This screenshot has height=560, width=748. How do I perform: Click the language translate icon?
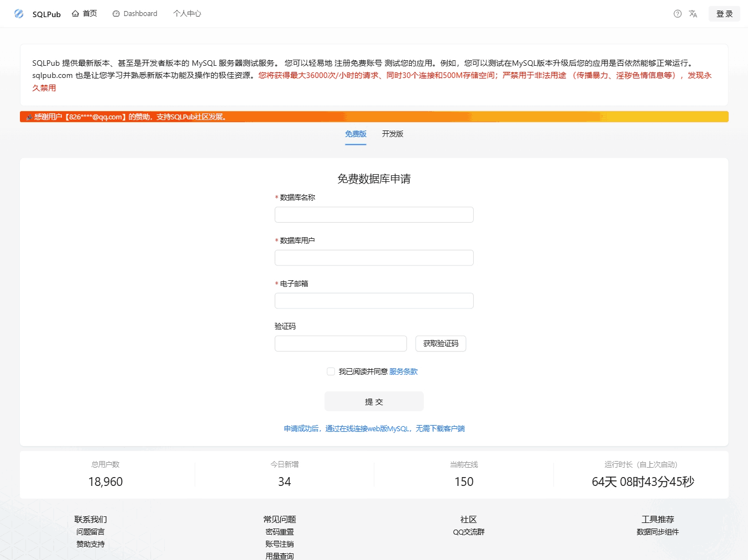tap(693, 14)
